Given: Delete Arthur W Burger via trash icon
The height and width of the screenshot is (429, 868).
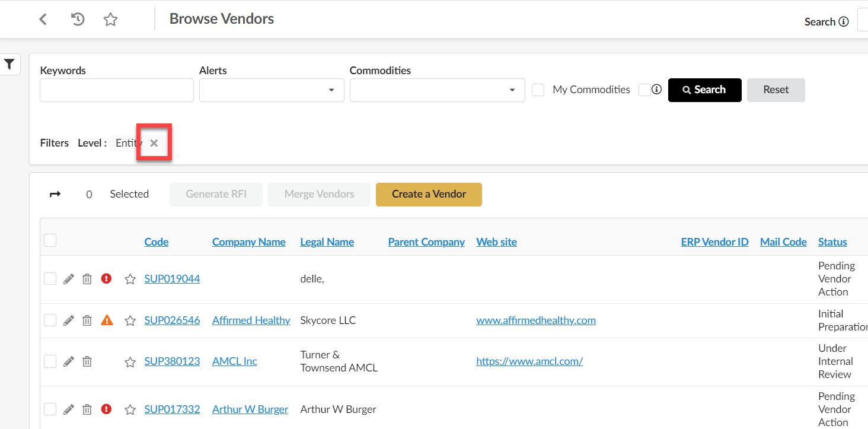Looking at the screenshot, I should (87, 409).
